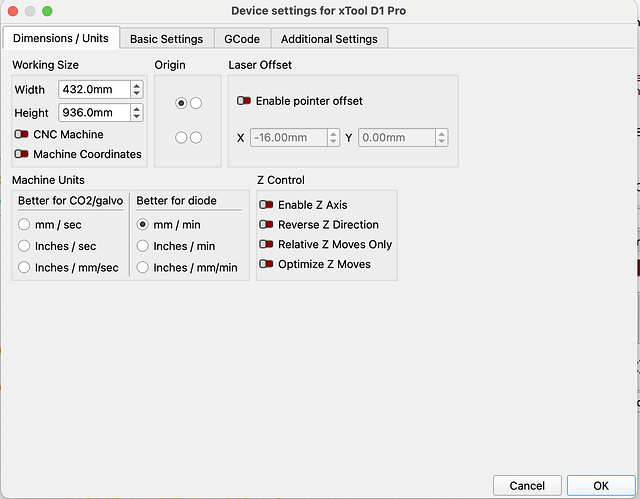Select mm / sec machine units
The image size is (640, 499).
24,224
